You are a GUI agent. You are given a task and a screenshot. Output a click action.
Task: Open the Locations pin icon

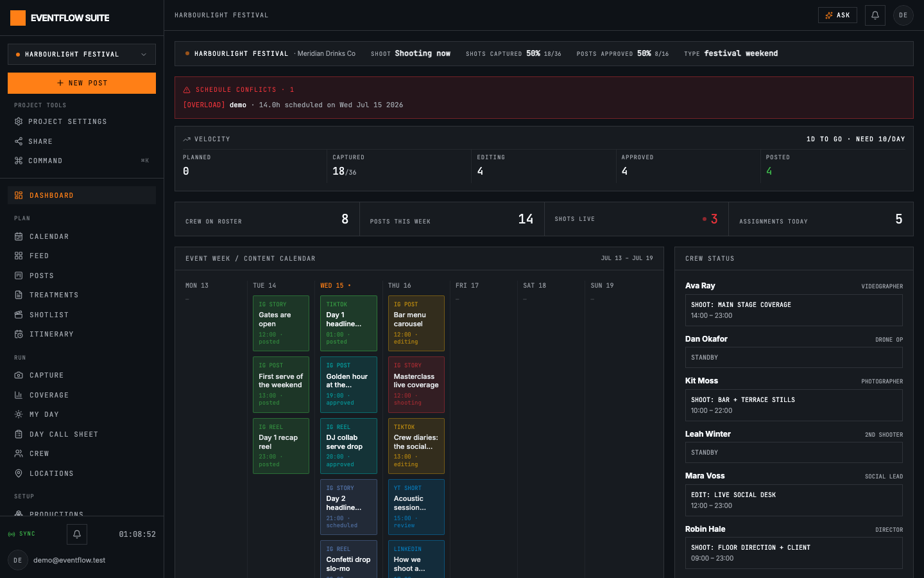[19, 473]
